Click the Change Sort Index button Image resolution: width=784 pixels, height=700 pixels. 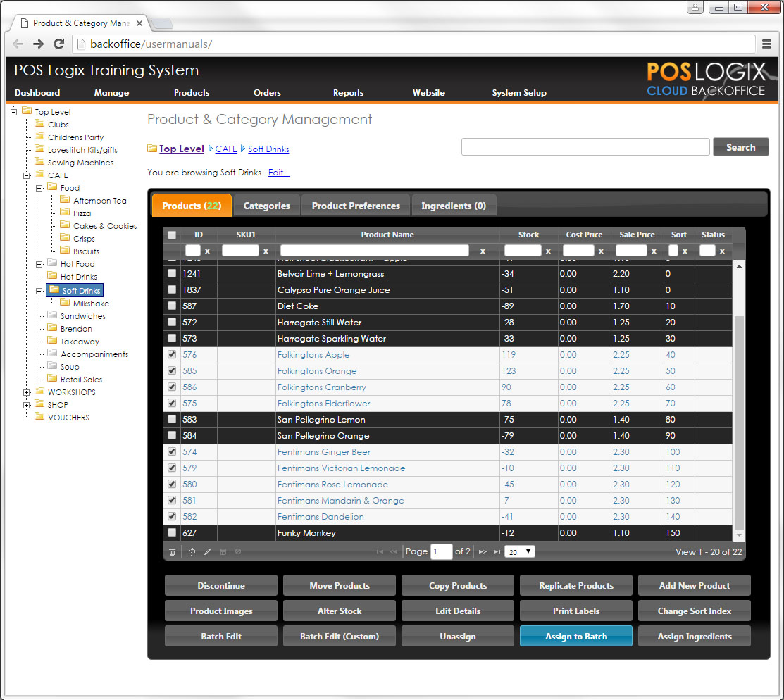click(694, 611)
